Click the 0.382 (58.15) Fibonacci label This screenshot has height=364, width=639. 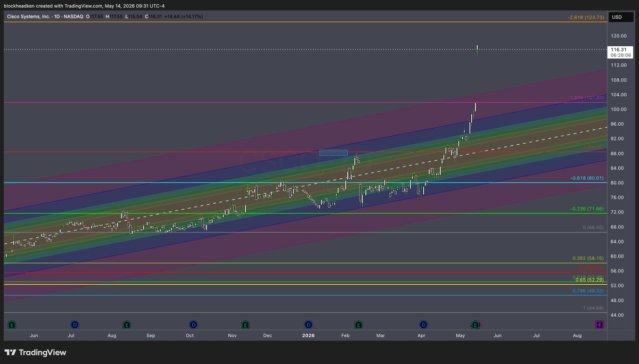click(x=588, y=259)
